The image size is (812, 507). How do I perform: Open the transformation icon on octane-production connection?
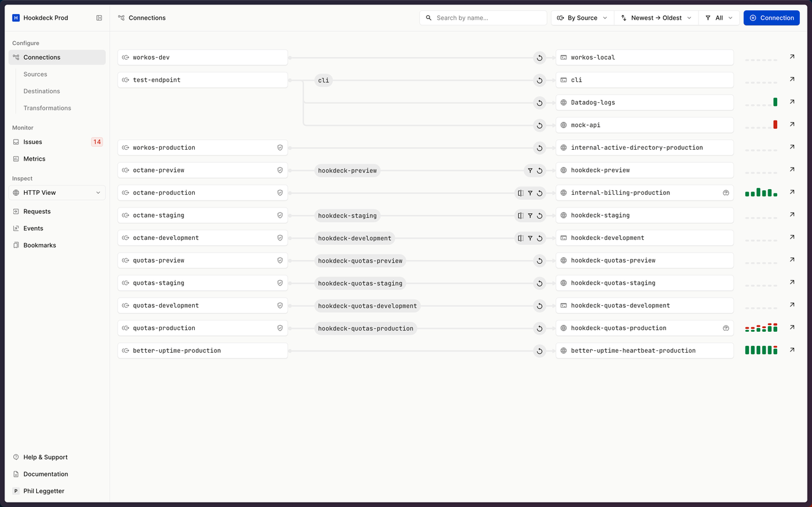pyautogui.click(x=520, y=192)
